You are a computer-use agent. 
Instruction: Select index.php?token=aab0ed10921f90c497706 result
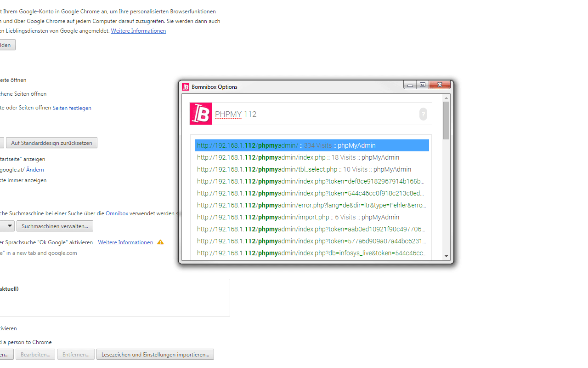pos(312,229)
